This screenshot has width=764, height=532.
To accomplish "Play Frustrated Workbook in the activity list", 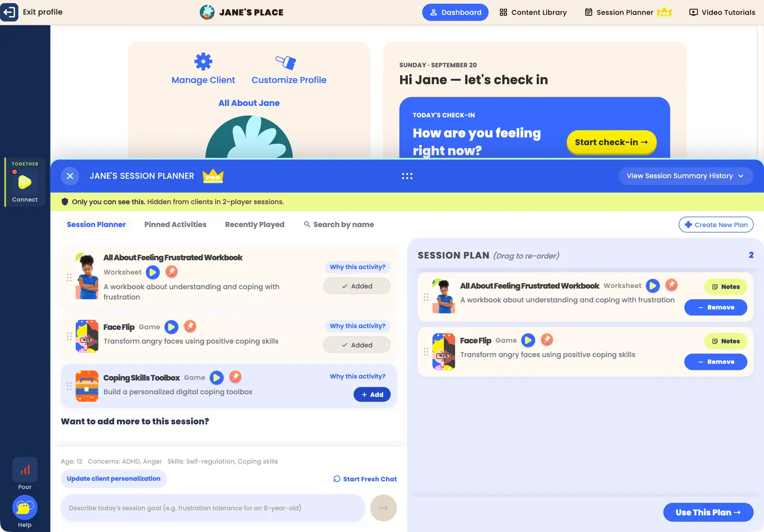I will [x=153, y=272].
